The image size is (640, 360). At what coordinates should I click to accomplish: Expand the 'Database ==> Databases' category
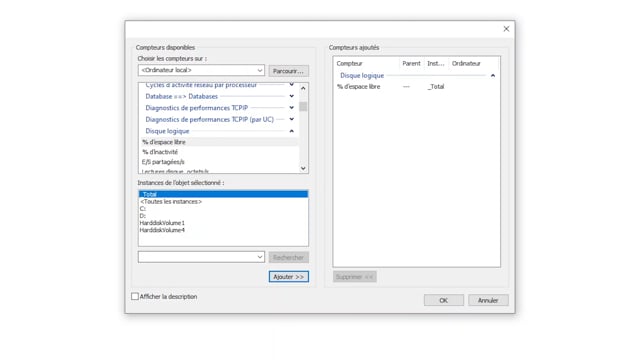(291, 96)
